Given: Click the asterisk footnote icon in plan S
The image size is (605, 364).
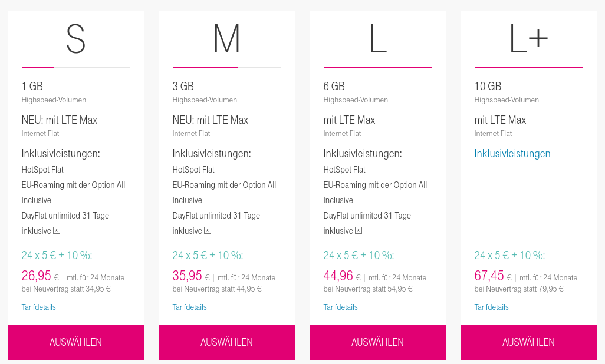Looking at the screenshot, I should coord(57,231).
